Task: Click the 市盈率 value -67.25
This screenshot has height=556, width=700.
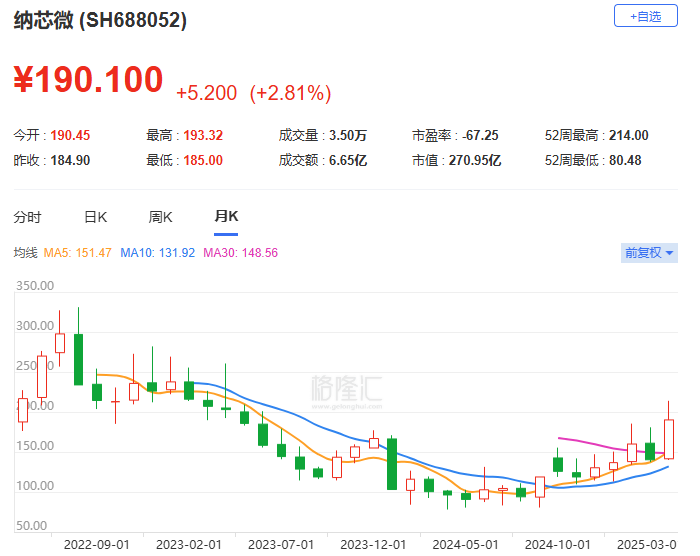Action: (x=480, y=135)
